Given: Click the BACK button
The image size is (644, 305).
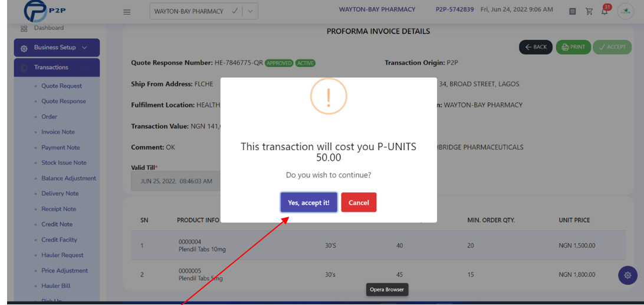Looking at the screenshot, I should pyautogui.click(x=536, y=47).
